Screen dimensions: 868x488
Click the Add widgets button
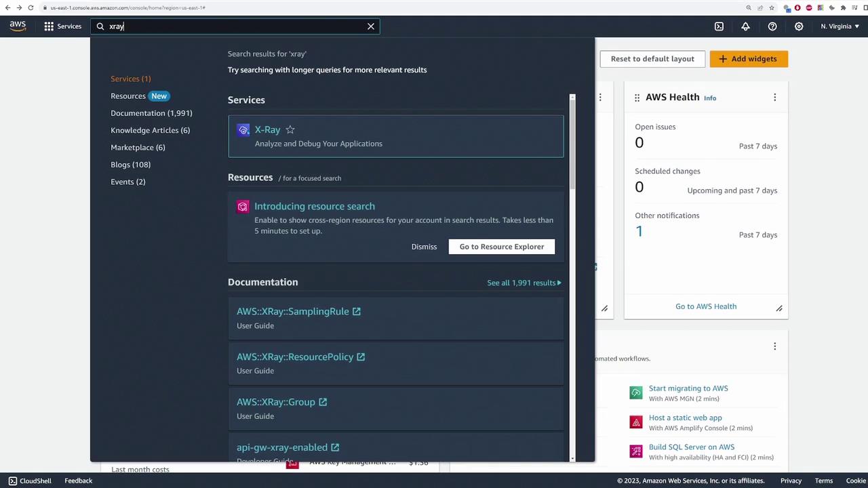point(749,59)
